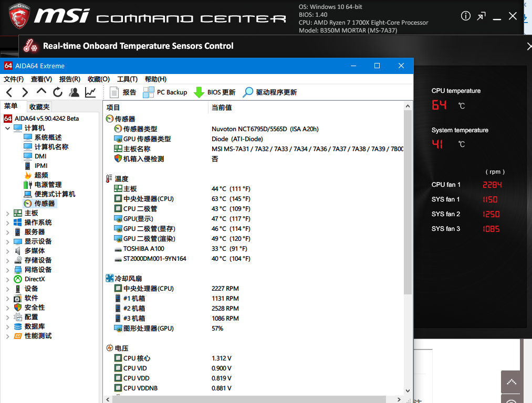Click the Report toolbar button
Screen dimensions: 532x403
123,92
